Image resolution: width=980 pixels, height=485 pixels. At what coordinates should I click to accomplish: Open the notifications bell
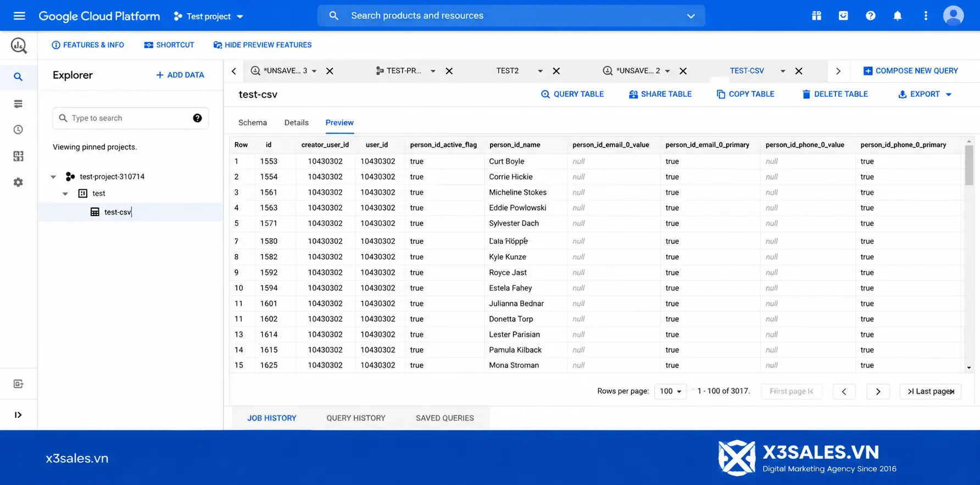898,16
